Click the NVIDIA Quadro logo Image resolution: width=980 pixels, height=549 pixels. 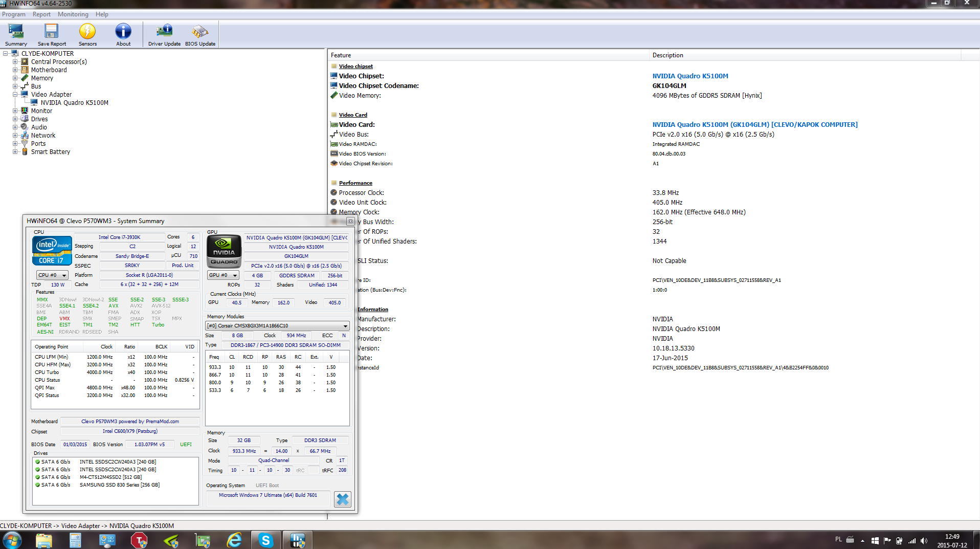click(x=224, y=252)
